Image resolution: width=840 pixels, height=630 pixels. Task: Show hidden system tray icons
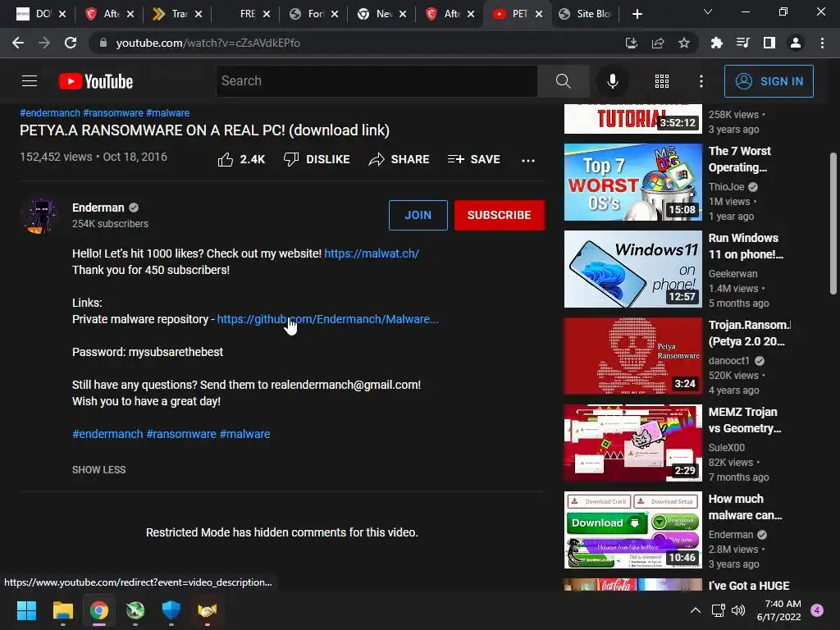[695, 610]
